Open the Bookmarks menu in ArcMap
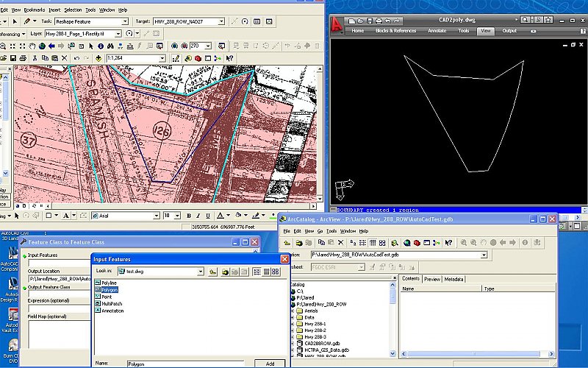 pos(34,10)
